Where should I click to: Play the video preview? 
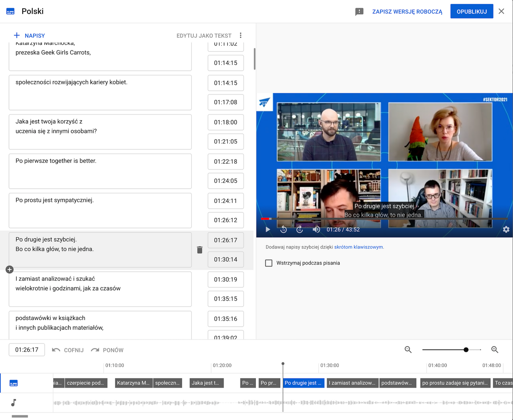(268, 229)
